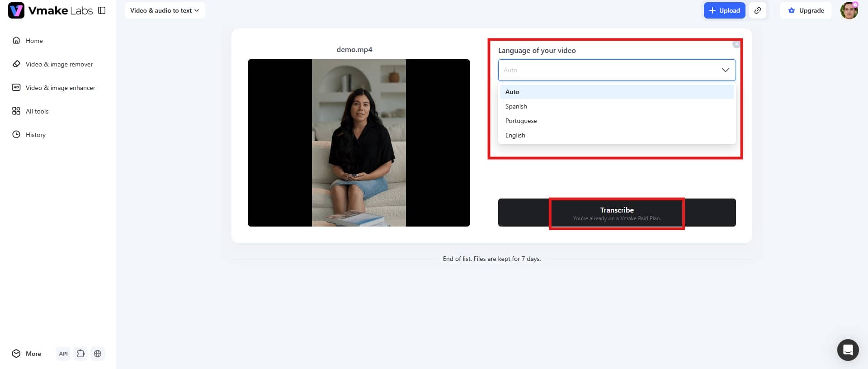The height and width of the screenshot is (369, 868).
Task: Open the language globe icon
Action: 98,354
